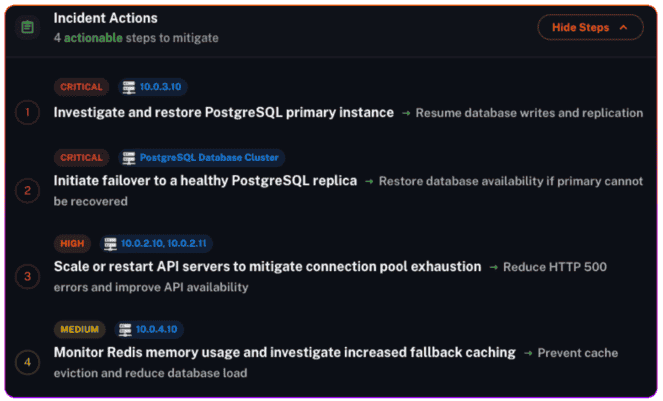The image size is (663, 401).
Task: Select step number 1 circle
Action: tap(27, 113)
